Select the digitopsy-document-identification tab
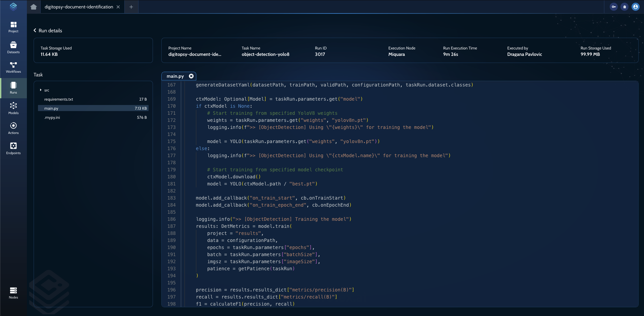The height and width of the screenshot is (316, 644). pos(79,7)
